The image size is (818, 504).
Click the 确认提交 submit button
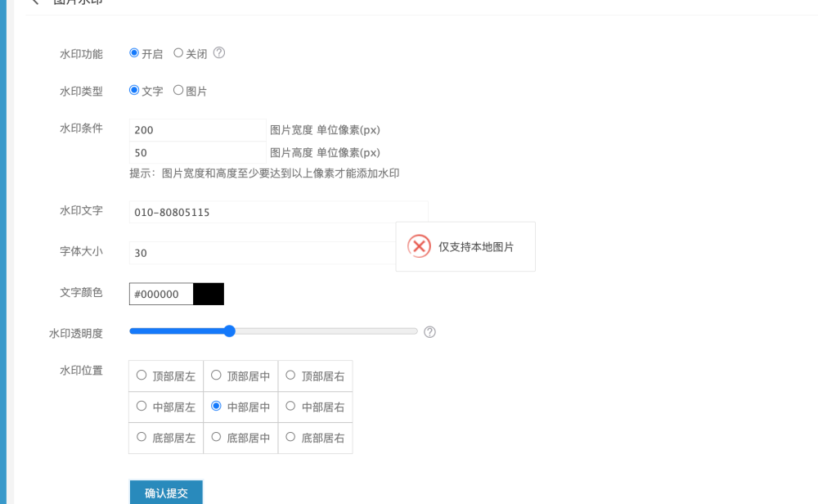(166, 493)
